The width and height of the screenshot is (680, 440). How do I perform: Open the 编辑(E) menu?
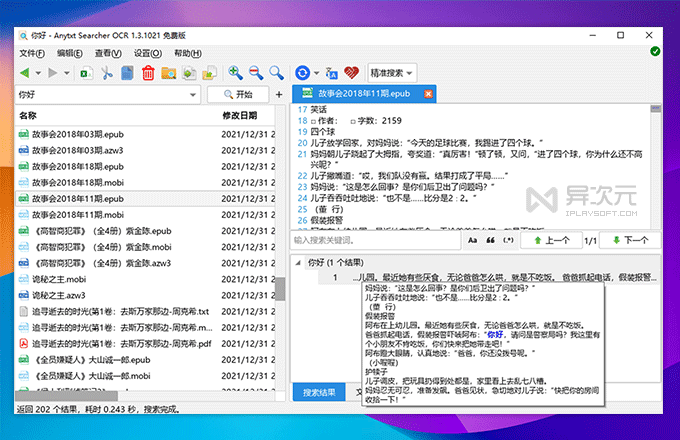pyautogui.click(x=69, y=53)
